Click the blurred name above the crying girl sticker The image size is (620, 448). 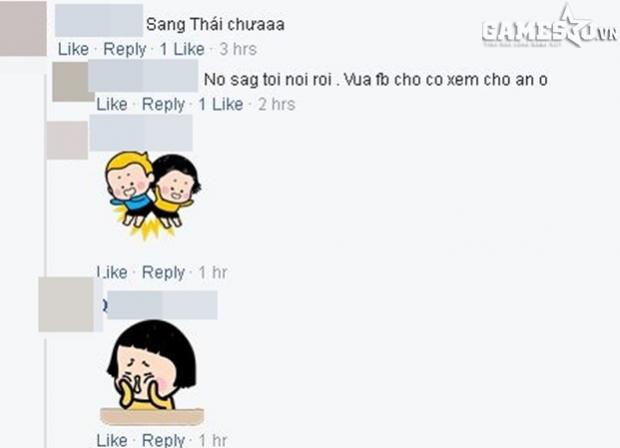[x=162, y=305]
